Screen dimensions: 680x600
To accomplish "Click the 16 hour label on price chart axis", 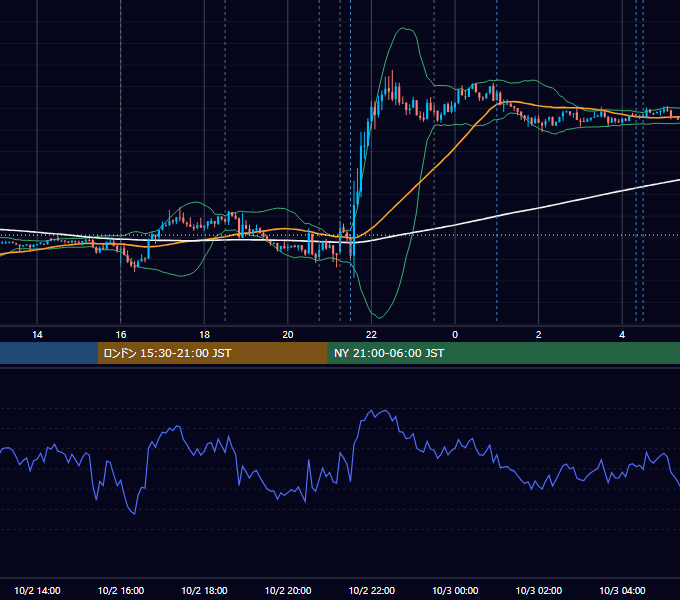I will coord(121,335).
